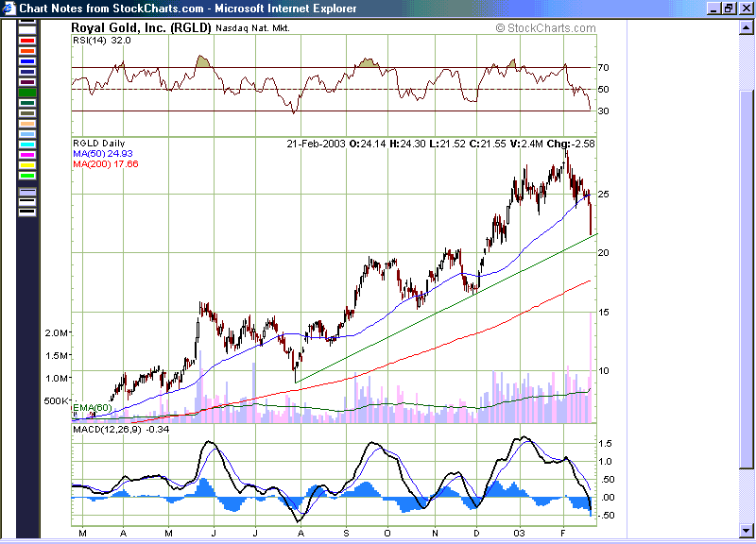Screen dimensions: 756x544
Task: Click the 500K volume axis label
Action: pos(57,400)
